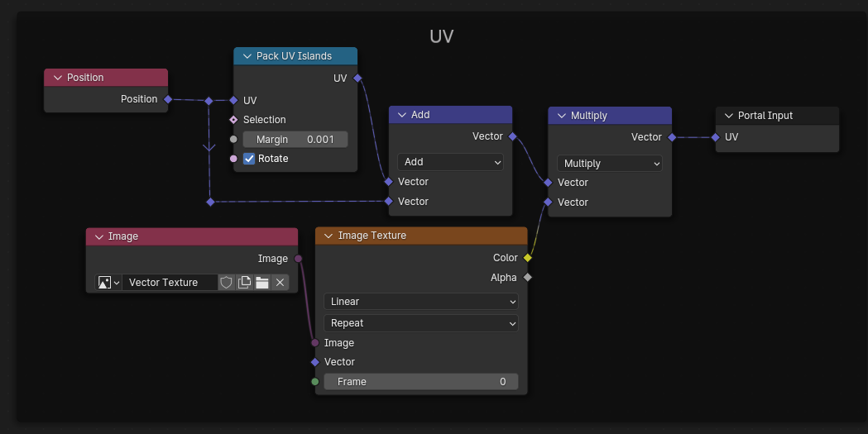
Task: Collapse the Pack UV Islands node
Action: 247,56
